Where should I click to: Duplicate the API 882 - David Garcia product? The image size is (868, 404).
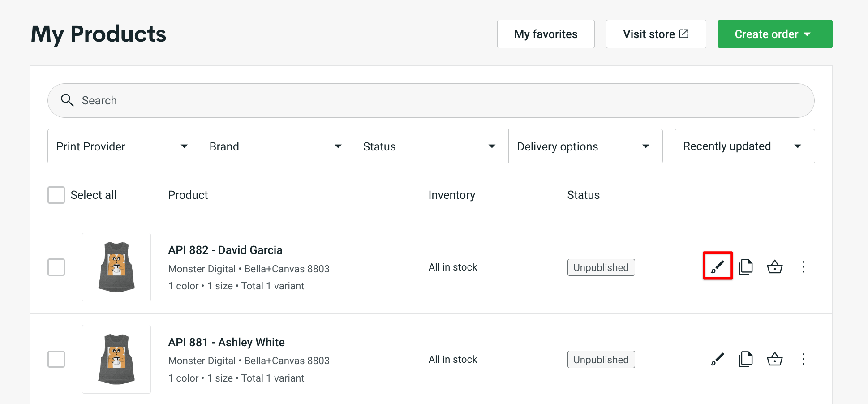[x=746, y=267]
